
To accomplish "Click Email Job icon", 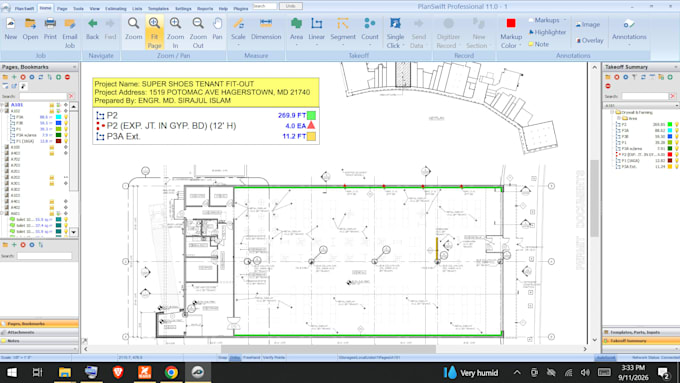I will pos(69,33).
